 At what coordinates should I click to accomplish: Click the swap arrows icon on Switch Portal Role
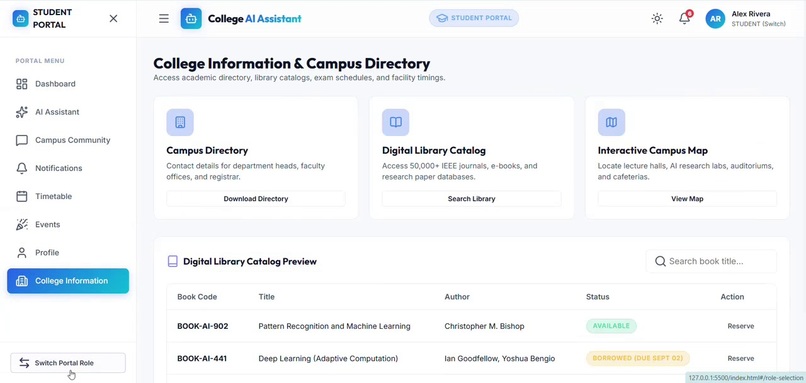click(x=24, y=363)
